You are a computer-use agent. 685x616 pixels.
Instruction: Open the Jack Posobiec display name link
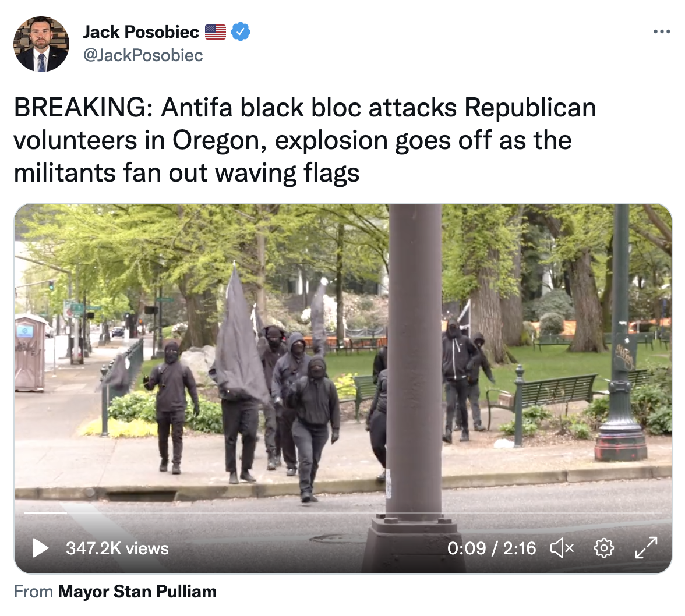(141, 32)
